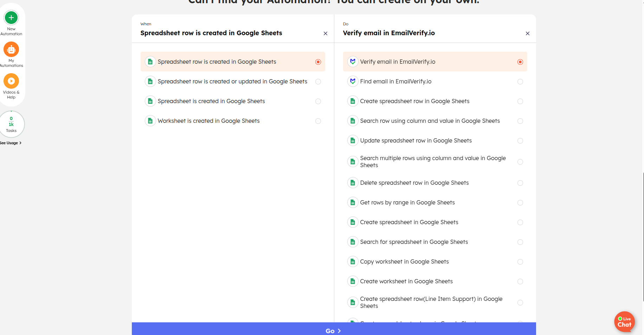The image size is (644, 335).
Task: Click EmailVerify.io icon beside 'Find email'
Action: tap(353, 82)
